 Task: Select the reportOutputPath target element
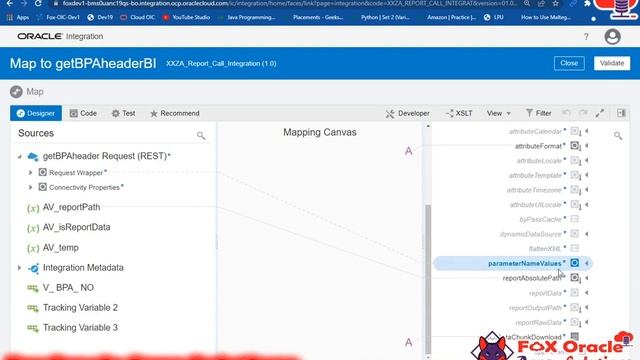click(535, 308)
